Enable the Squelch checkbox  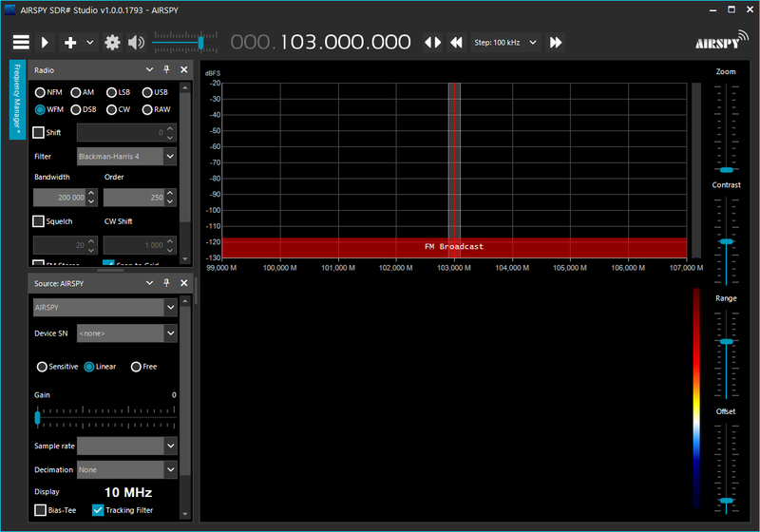pos(39,221)
